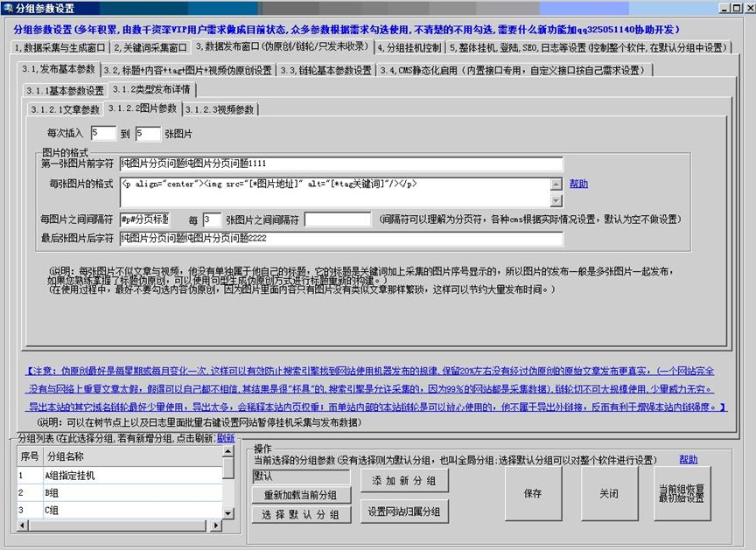Select row C组 in group list
The image size is (756, 550).
pyautogui.click(x=120, y=510)
